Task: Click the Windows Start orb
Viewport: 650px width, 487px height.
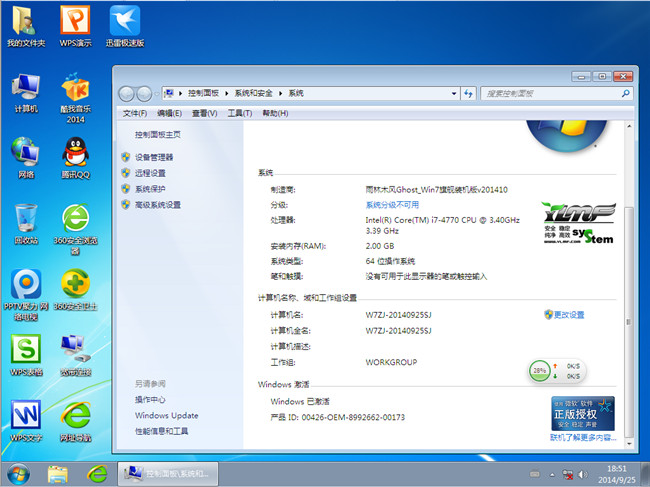Action: coord(18,474)
